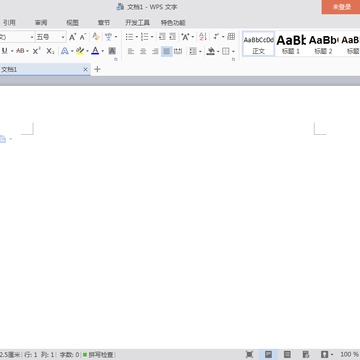Insert a table using the grid icon

tap(231, 37)
